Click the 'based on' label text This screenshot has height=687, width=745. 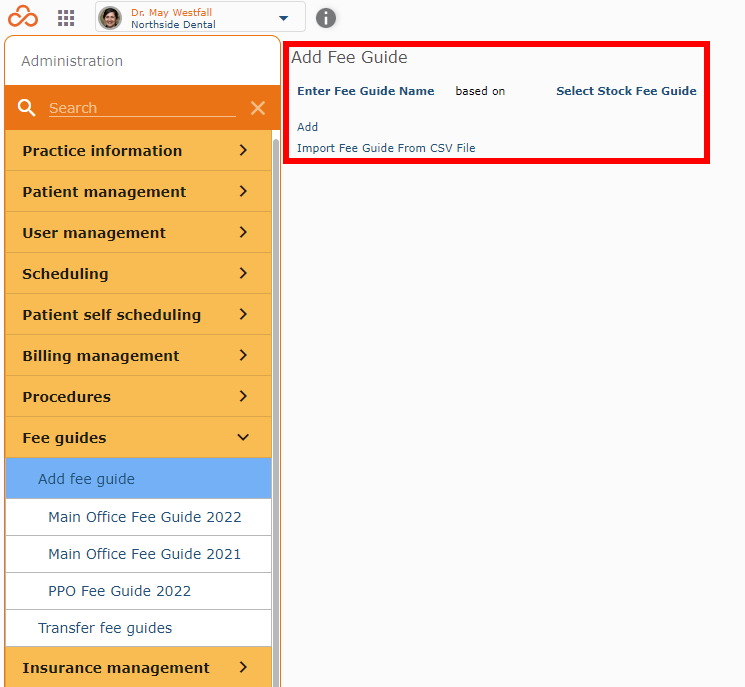tap(480, 91)
